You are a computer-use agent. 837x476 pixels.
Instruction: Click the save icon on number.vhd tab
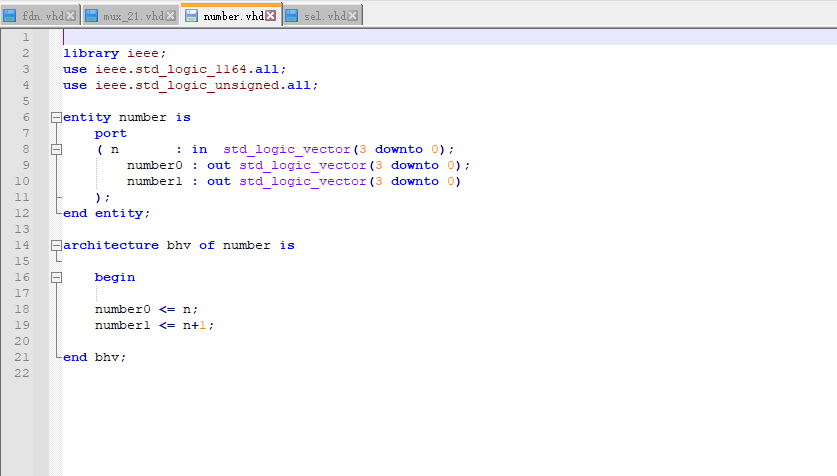tap(191, 15)
